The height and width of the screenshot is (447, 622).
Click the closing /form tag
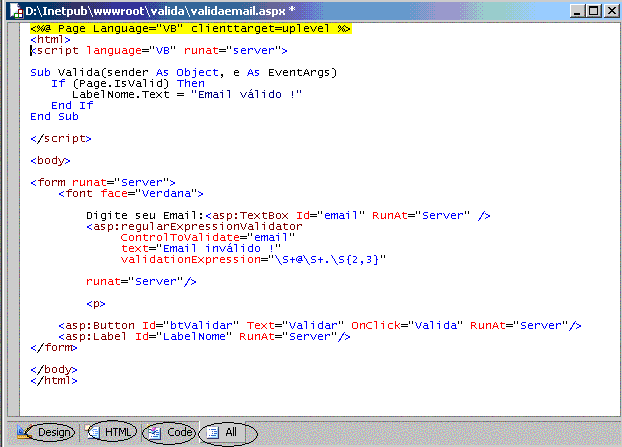click(x=54, y=348)
